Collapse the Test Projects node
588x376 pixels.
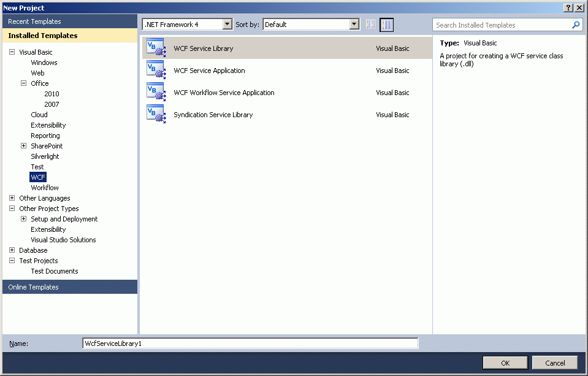[x=12, y=261]
